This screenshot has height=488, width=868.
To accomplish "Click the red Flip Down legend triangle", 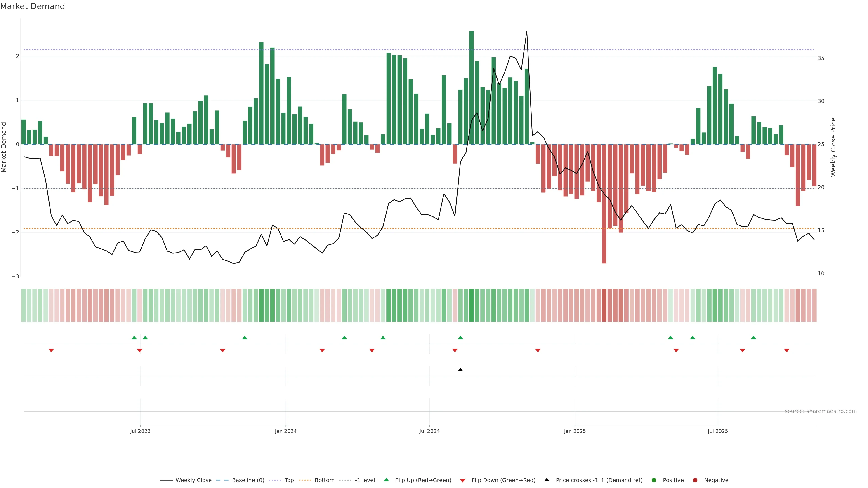I will [463, 480].
